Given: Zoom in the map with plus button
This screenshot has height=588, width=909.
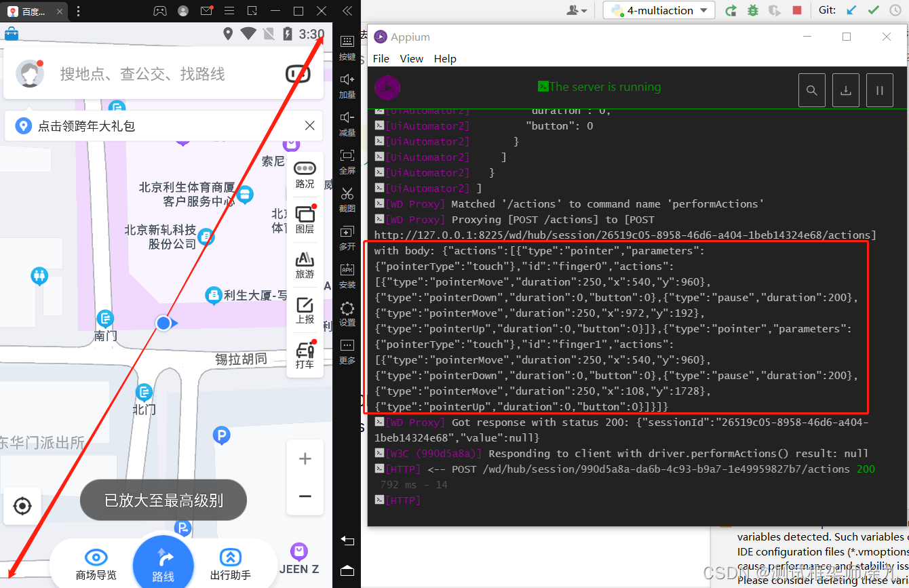Looking at the screenshot, I should point(305,459).
